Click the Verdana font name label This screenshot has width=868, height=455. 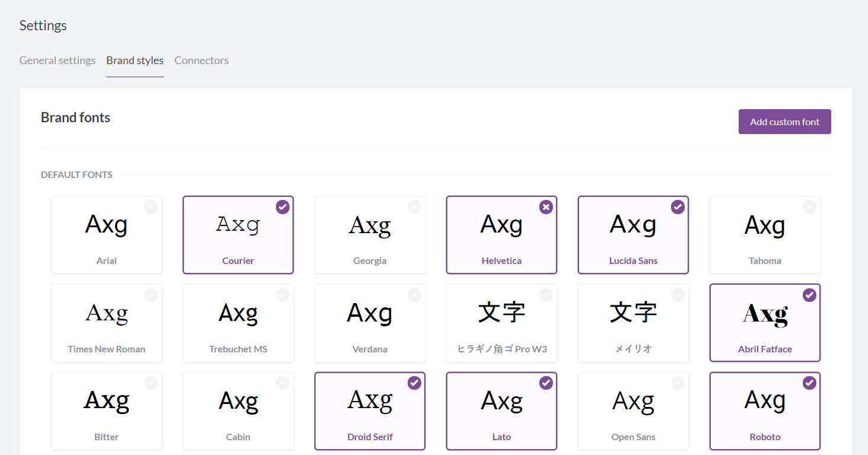[x=370, y=349]
